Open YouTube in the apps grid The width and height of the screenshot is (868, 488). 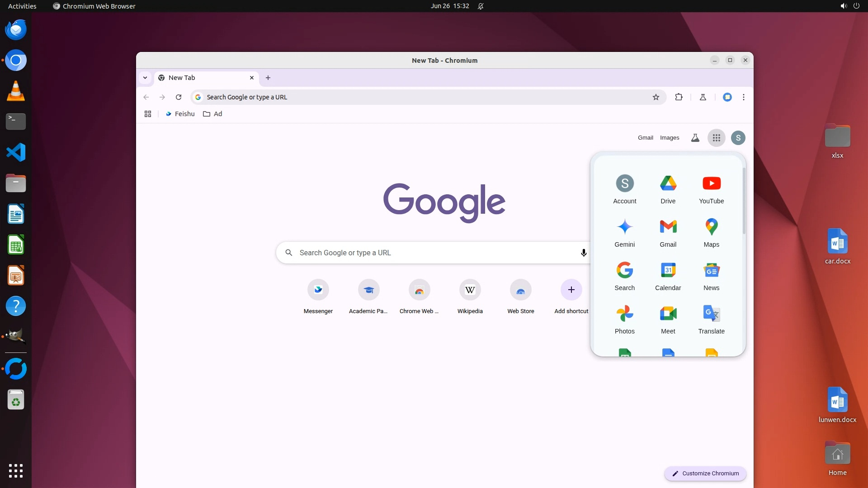pyautogui.click(x=711, y=189)
